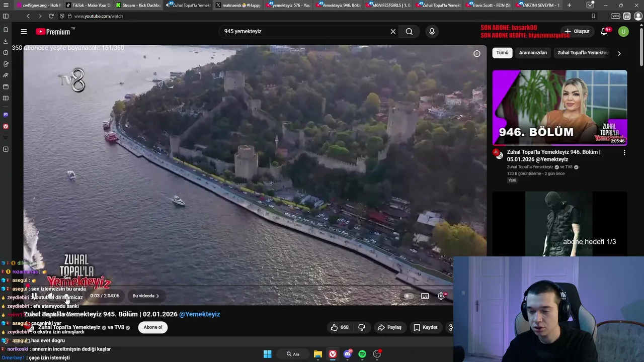644x362 pixels.
Task: Select the Tümü filter chip
Action: 502,53
